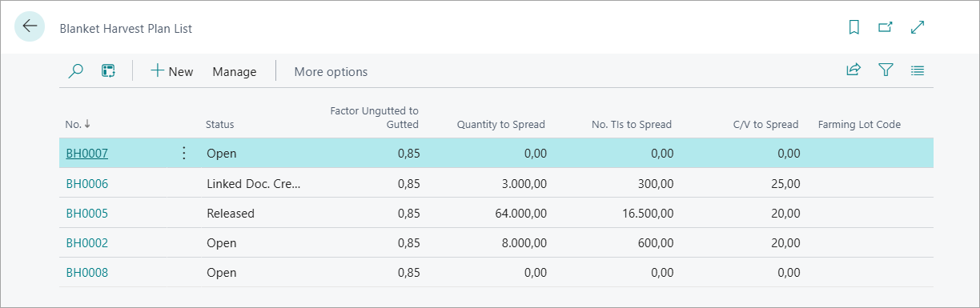Select the Linked Doc. Cre... status cell
The height and width of the screenshot is (308, 980).
tap(255, 183)
